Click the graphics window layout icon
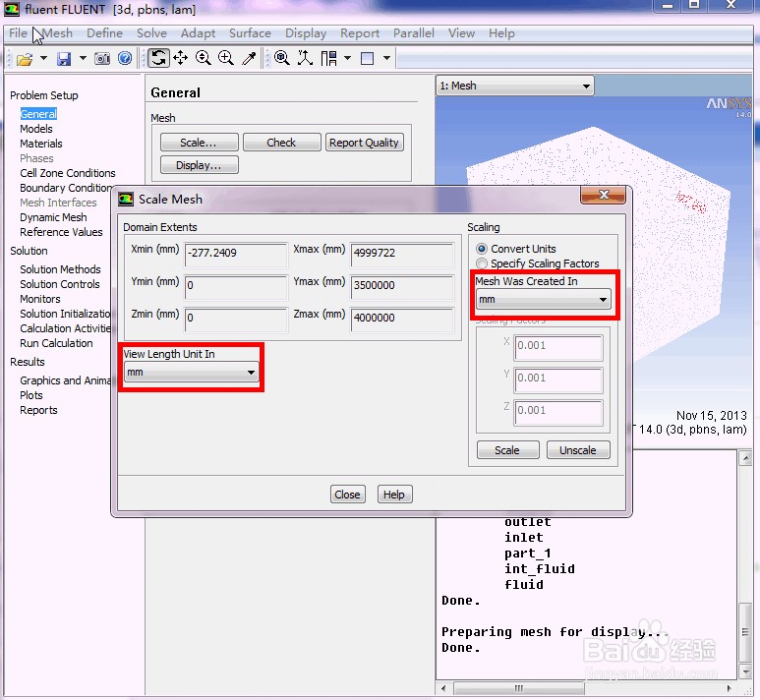This screenshot has height=700, width=760. click(x=368, y=59)
